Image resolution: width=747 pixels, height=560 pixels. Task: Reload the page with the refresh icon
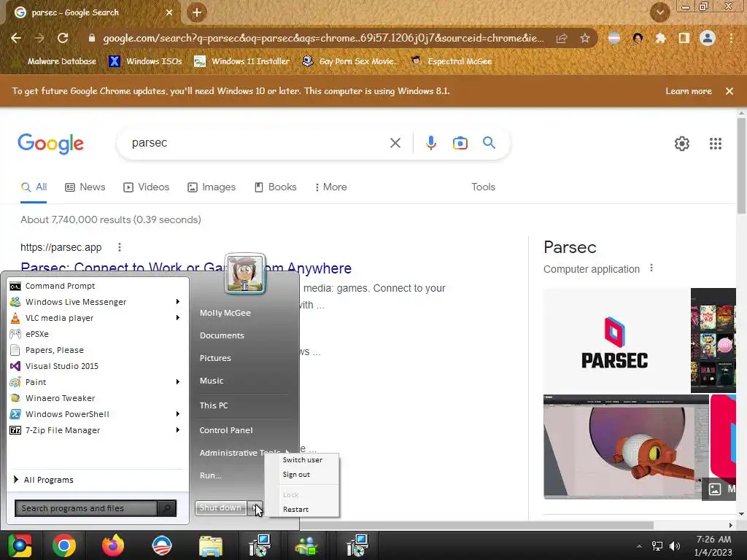63,38
